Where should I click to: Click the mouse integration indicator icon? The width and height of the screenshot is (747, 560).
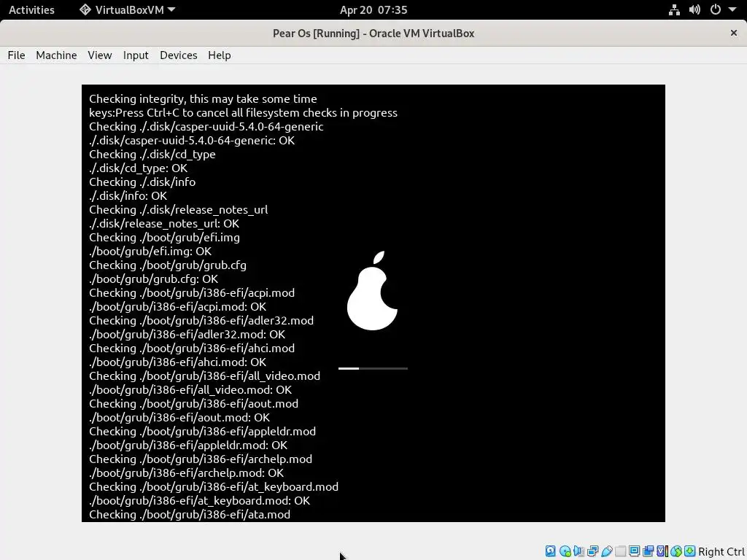click(x=676, y=551)
